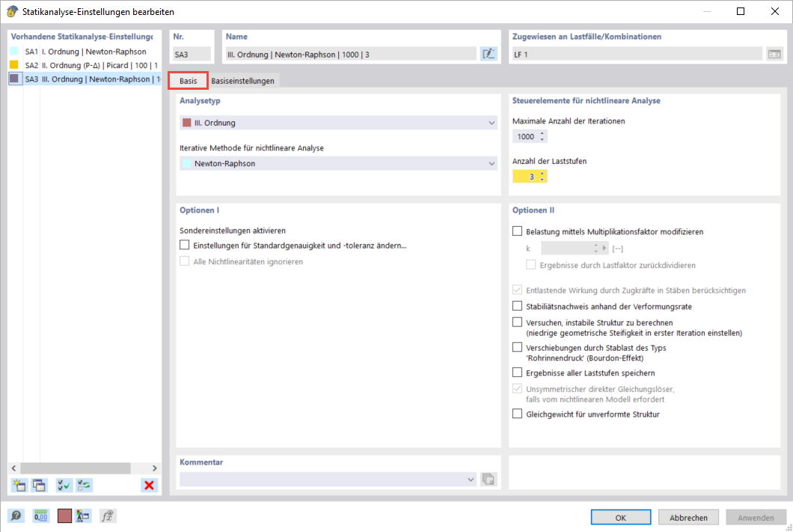Increase Maximale Anzahl der Iterationen stepper
Viewport: 793px width, 532px height.
542,133
